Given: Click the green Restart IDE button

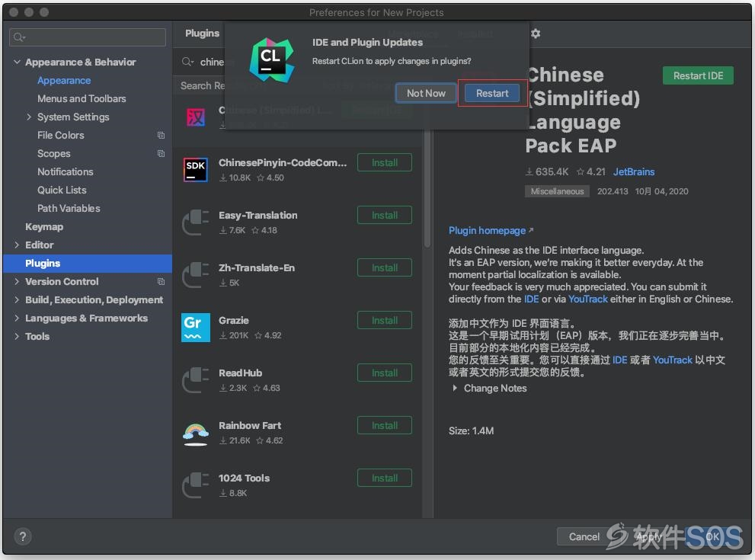Looking at the screenshot, I should (x=698, y=75).
